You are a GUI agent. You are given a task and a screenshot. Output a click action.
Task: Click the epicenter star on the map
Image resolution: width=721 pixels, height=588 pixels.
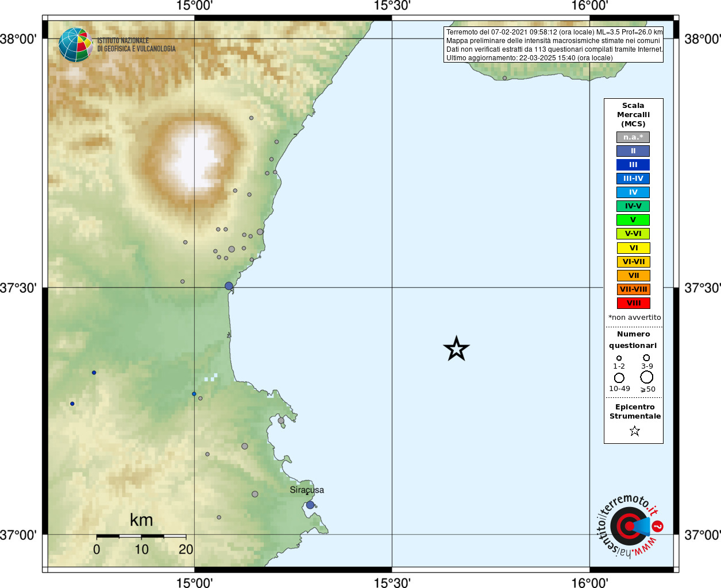pos(457,349)
